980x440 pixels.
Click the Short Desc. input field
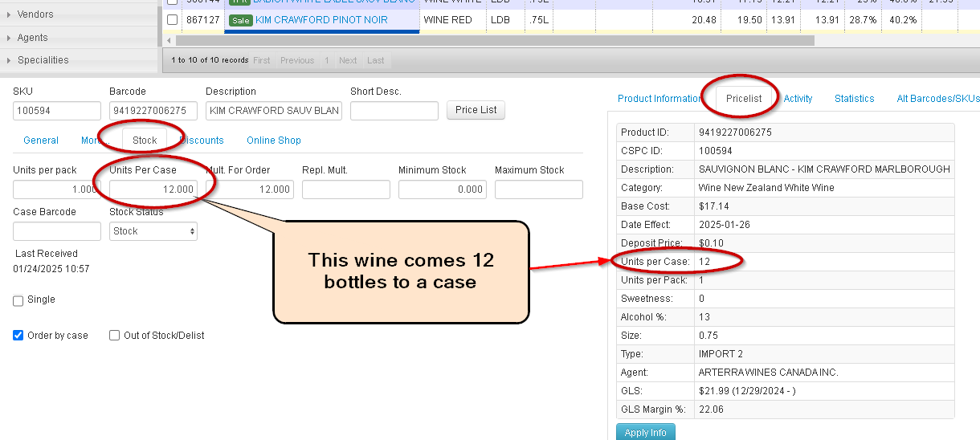pyautogui.click(x=394, y=111)
